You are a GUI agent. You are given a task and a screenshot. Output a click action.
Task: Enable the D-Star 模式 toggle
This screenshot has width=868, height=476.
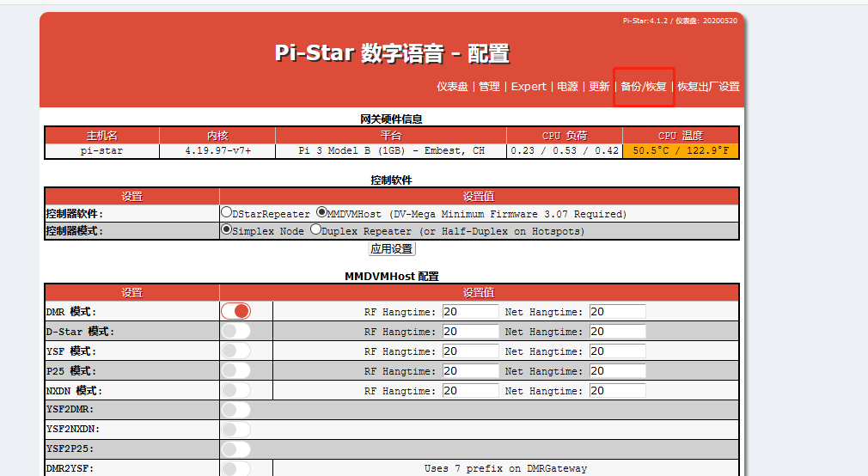(x=235, y=331)
